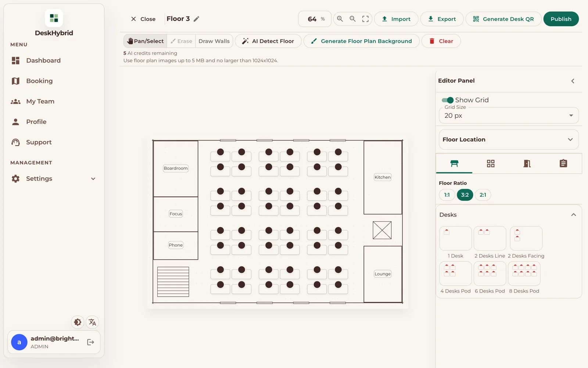Open My Team page
This screenshot has height=368, width=588.
click(54, 101)
